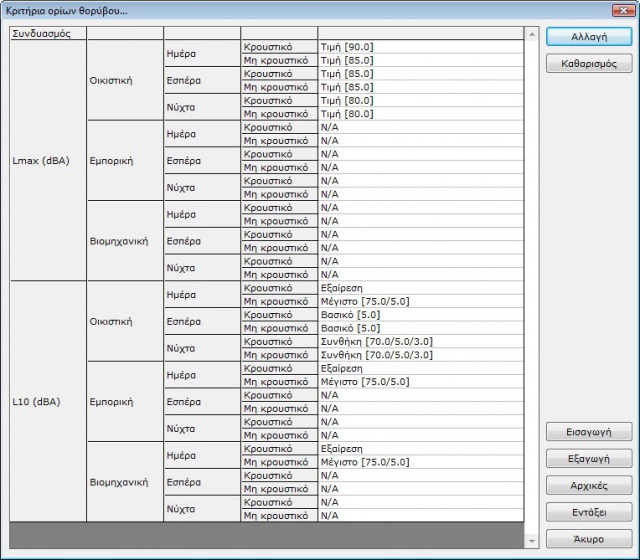
Task: Cancel the dialog with Άκυρο
Action: (589, 538)
